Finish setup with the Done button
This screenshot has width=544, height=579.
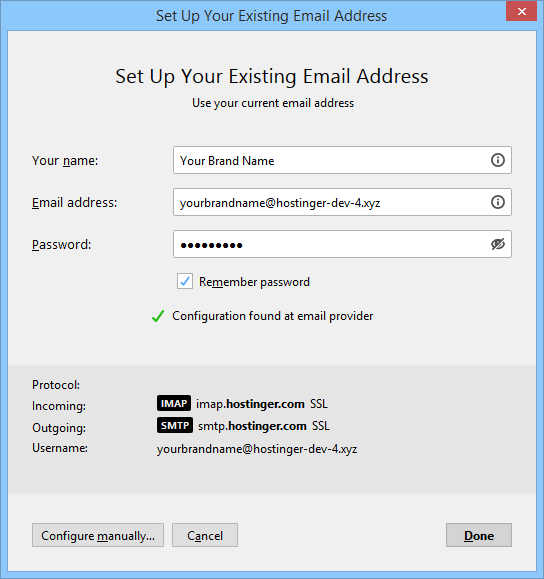(479, 535)
